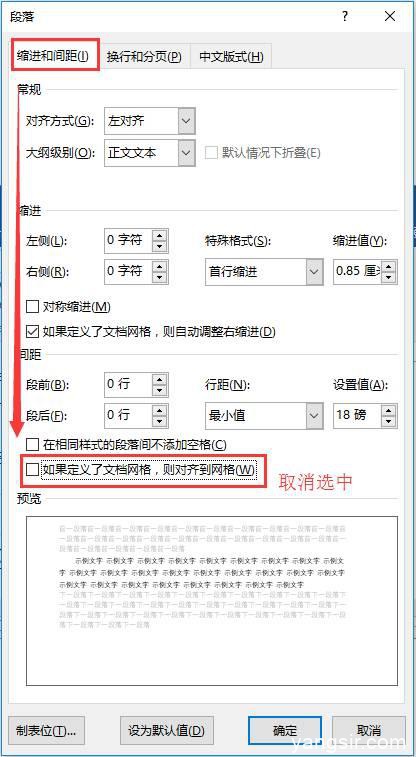Increase left indent using up stepper arrow

[x=160, y=235]
